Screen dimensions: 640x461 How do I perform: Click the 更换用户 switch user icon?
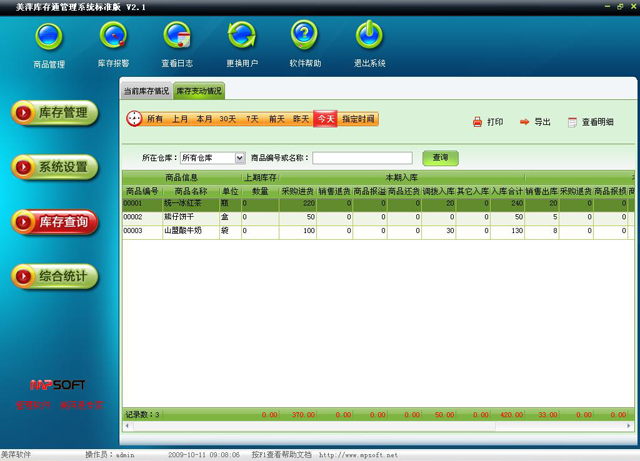pos(241,38)
